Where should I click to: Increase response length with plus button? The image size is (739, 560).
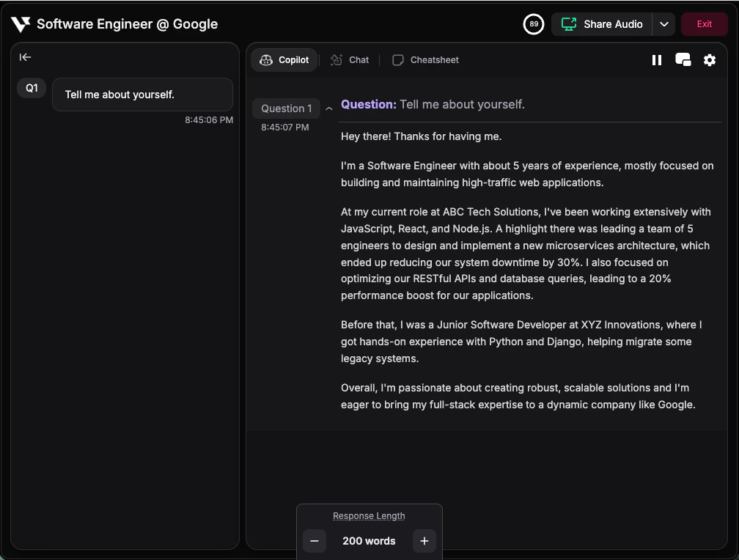424,541
